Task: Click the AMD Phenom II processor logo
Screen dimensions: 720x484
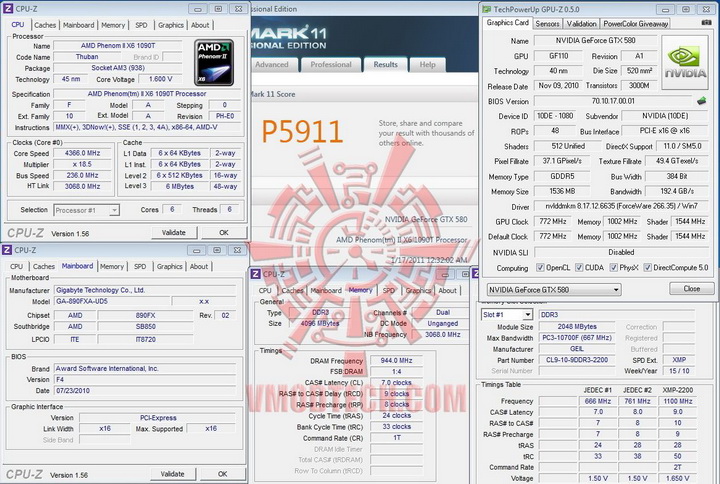Action: [x=214, y=62]
